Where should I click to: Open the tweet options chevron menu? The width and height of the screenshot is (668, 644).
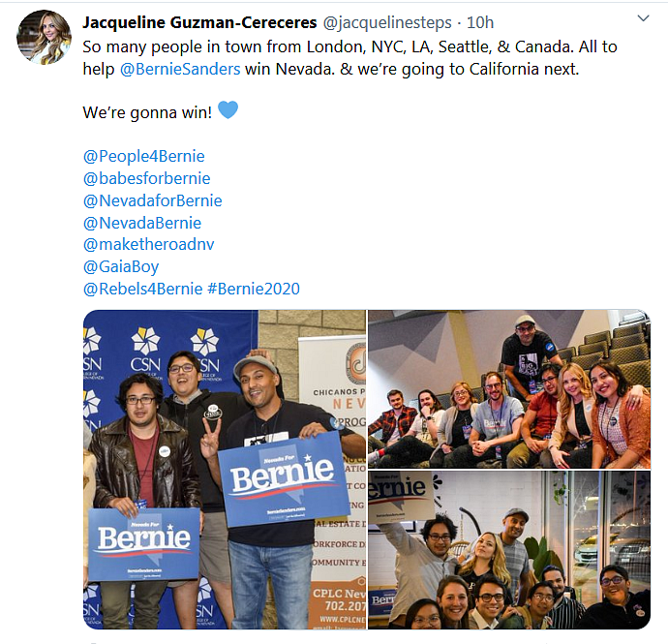point(643,17)
